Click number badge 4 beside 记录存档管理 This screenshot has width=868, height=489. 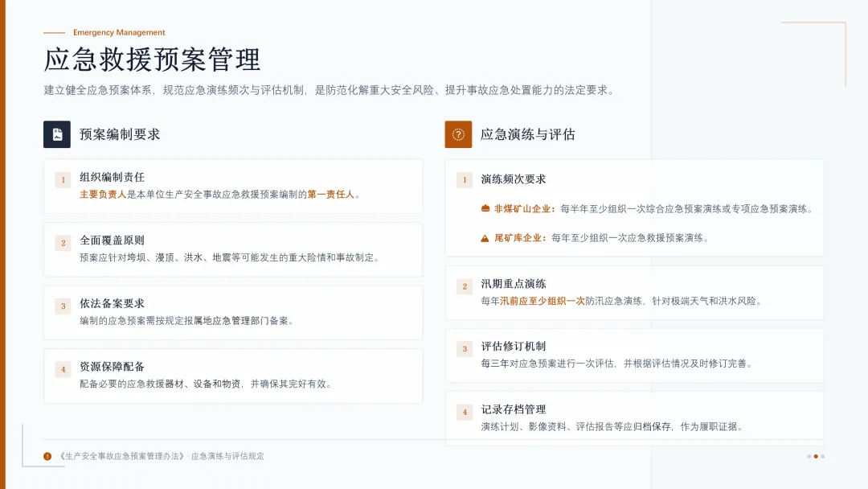(465, 412)
